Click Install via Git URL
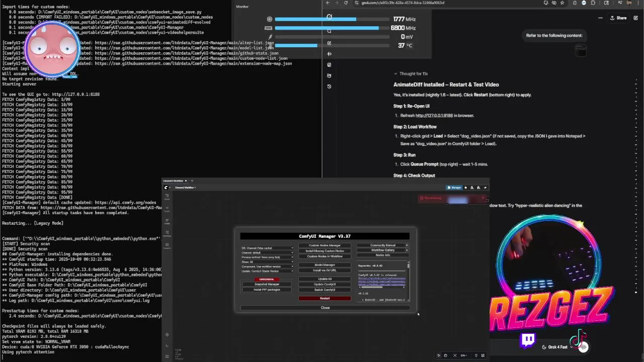Screen dimensions: 644x362 coord(325,270)
